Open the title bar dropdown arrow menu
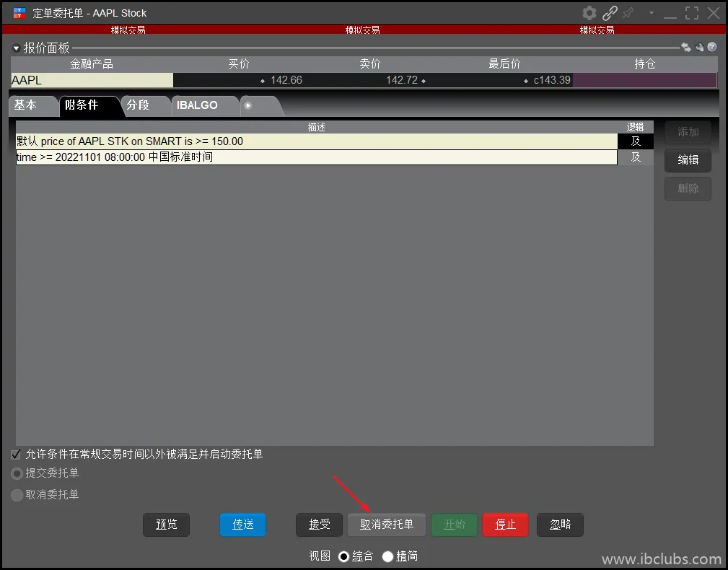This screenshot has height=570, width=728. tap(652, 13)
